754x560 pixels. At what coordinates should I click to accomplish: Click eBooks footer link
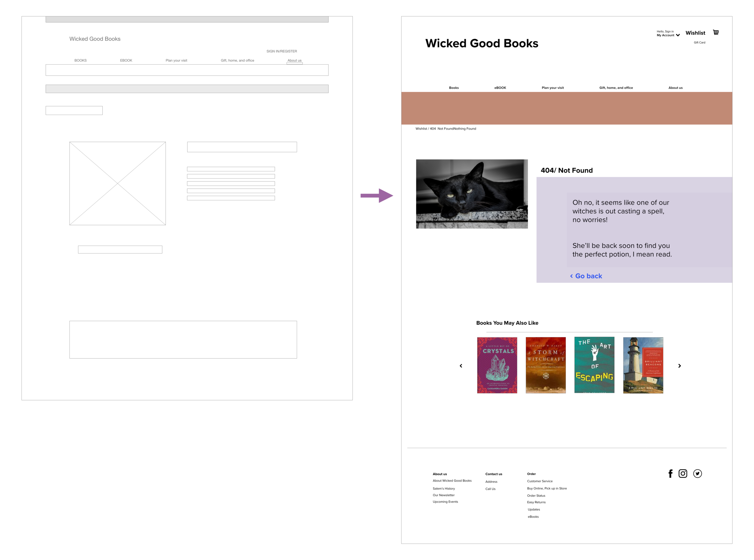click(533, 517)
